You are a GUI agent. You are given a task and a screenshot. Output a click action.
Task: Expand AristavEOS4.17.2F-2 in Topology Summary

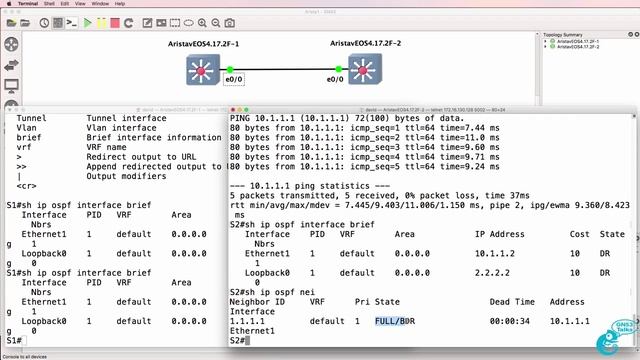point(546,47)
